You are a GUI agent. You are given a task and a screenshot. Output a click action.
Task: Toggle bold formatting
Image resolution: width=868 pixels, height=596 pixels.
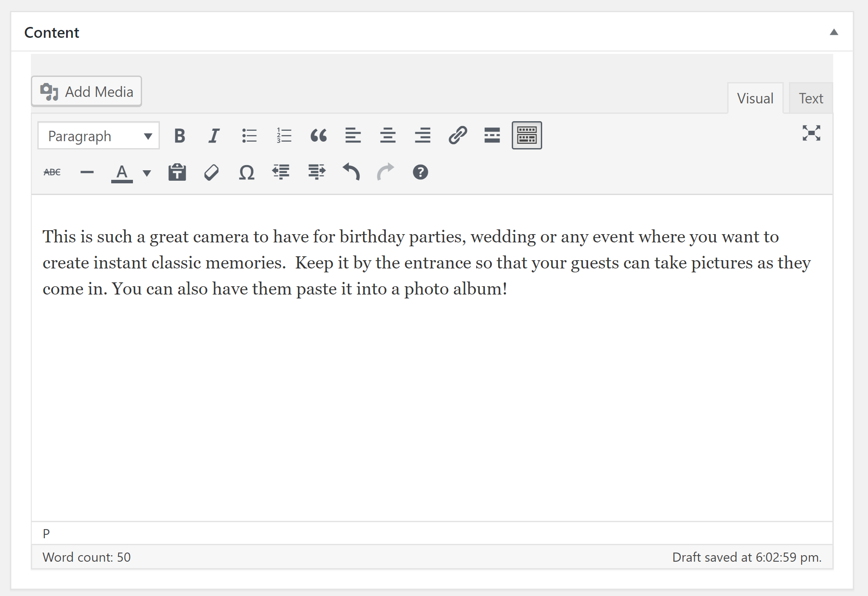tap(179, 136)
